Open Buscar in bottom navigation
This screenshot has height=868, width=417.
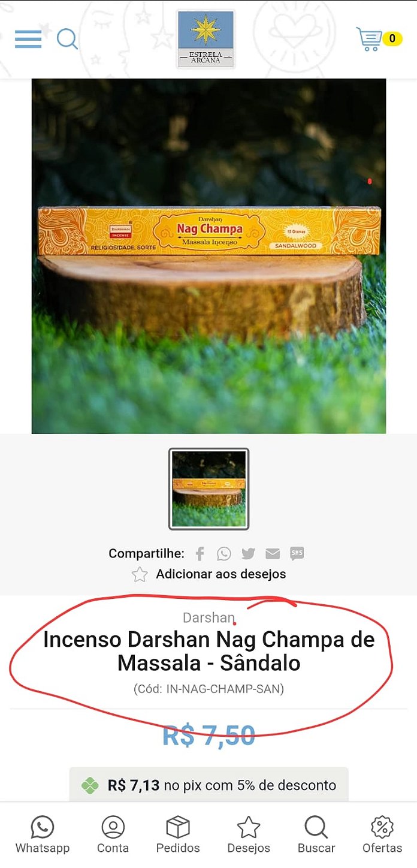point(316,834)
